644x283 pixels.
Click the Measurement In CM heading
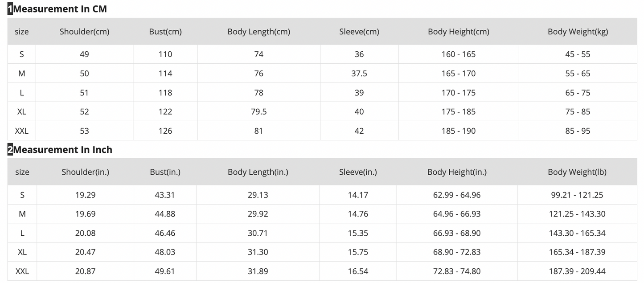(x=60, y=9)
